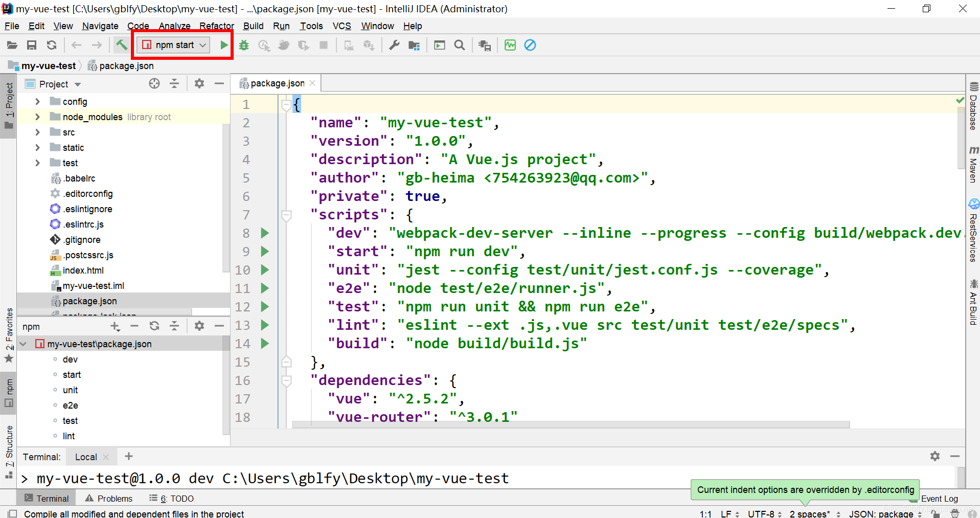This screenshot has width=980, height=518.
Task: Expand the config folder
Action: point(37,102)
